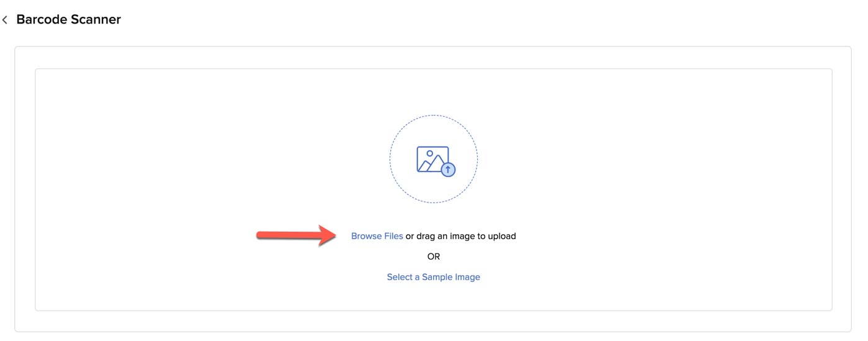Open the Browse Files link
Image resolution: width=868 pixels, height=341 pixels.
click(x=377, y=236)
